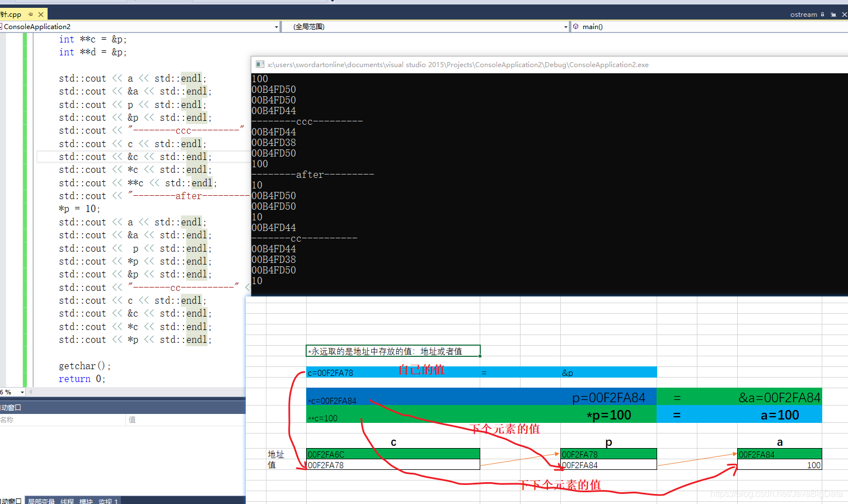This screenshot has width=848, height=504.
Task: Click the console window app icon in its title bar
Action: (259, 64)
